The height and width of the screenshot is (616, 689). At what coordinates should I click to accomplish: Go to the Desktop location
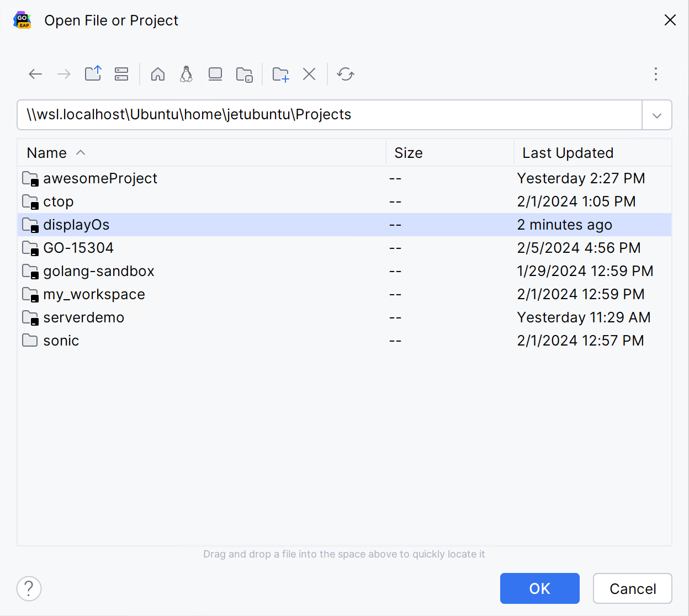(x=215, y=73)
